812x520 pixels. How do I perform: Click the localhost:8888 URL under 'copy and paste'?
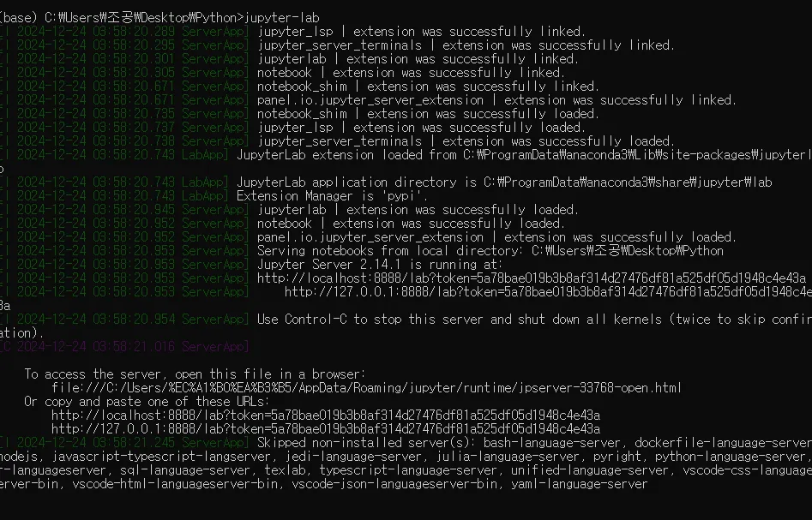326,415
